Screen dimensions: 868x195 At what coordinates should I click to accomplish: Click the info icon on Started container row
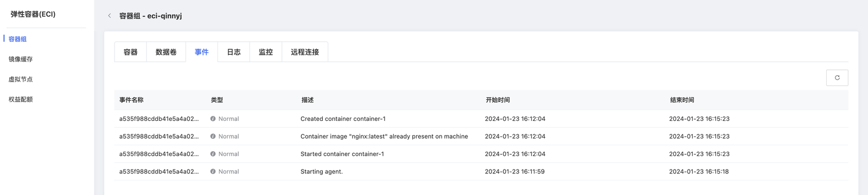[213, 154]
